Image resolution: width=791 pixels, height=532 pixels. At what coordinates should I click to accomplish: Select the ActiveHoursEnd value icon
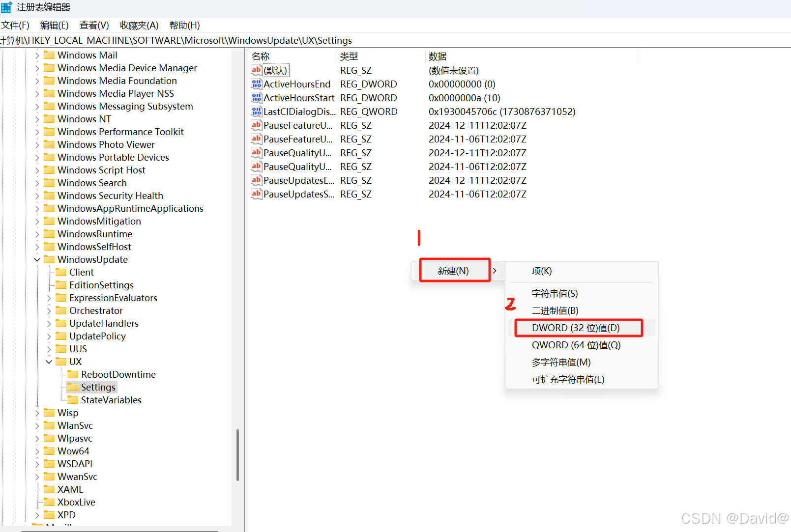(x=256, y=84)
